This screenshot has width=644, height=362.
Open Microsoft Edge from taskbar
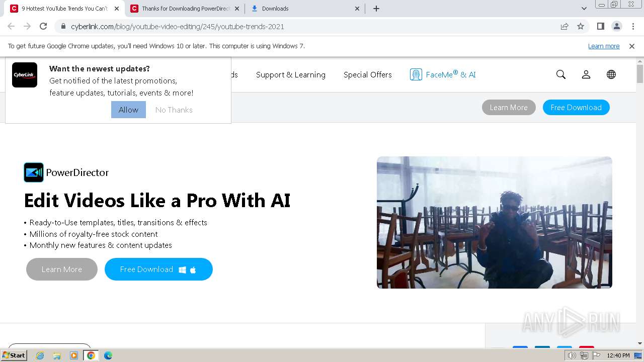coord(108,355)
